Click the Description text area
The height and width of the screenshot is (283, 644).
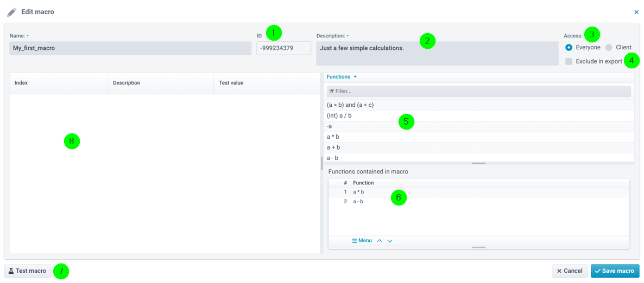coord(438,53)
